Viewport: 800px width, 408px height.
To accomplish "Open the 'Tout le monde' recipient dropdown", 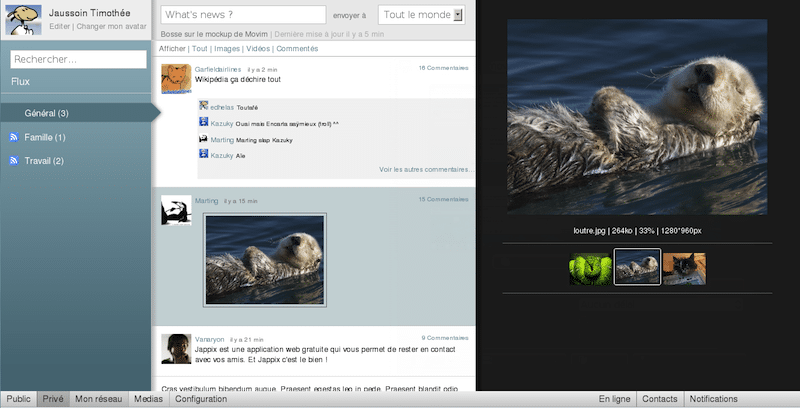I will 421,15.
